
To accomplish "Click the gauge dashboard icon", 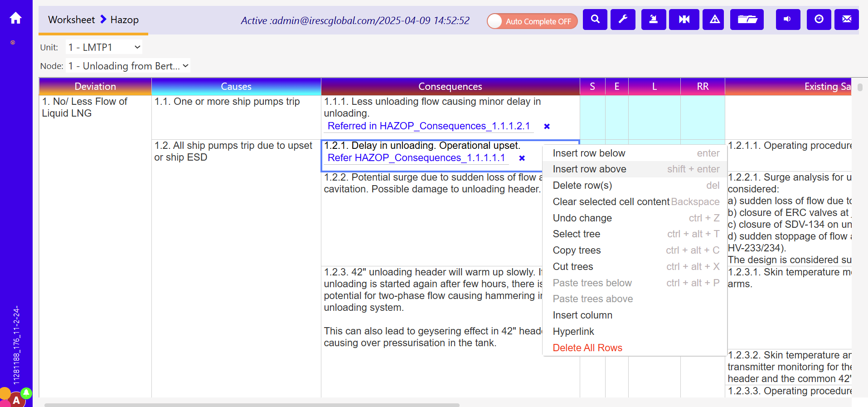I will click(819, 20).
